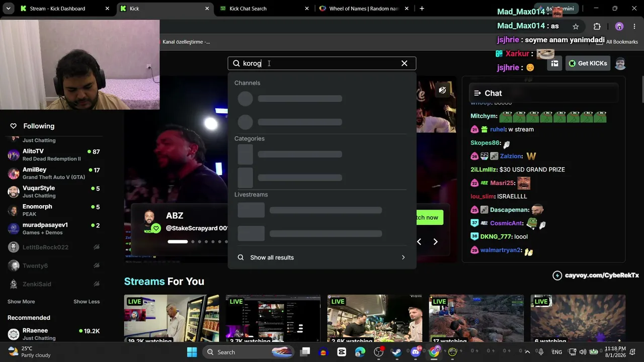Clear the search box with the X icon
Image resolution: width=644 pixels, height=362 pixels.
coord(404,63)
